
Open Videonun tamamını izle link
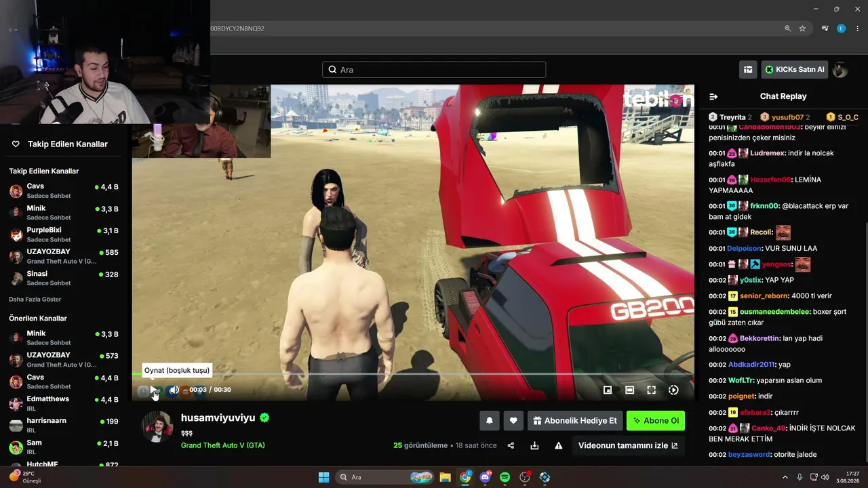pyautogui.click(x=628, y=445)
